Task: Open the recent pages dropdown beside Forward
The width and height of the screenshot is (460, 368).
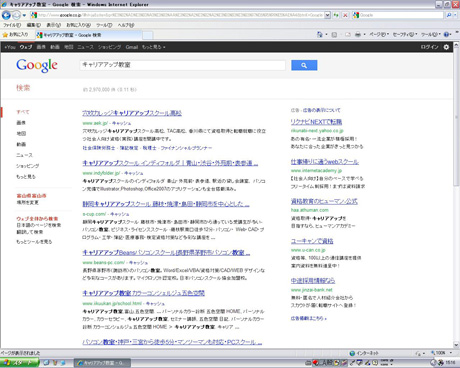Action: point(24,15)
